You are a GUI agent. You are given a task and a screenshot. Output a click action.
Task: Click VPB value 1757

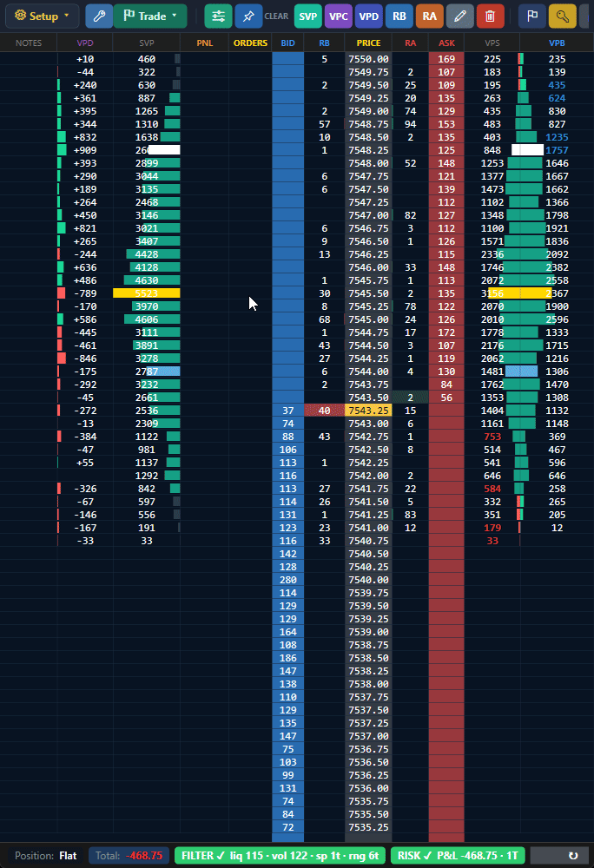[557, 150]
